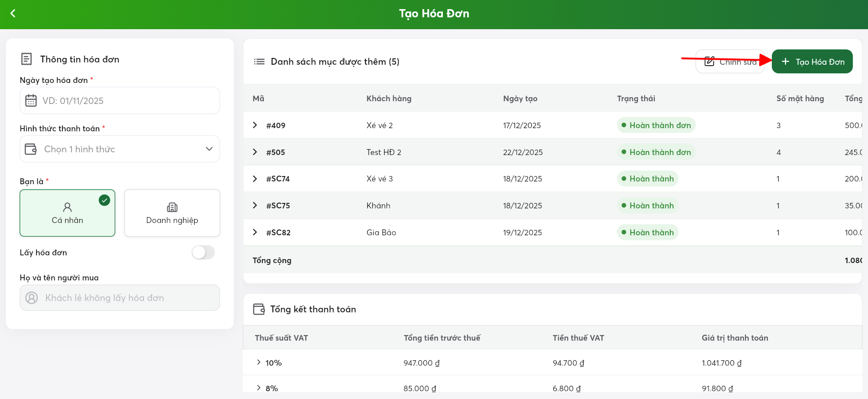The height and width of the screenshot is (399, 868).
Task: Click the user avatar icon in buyer name field
Action: 31,298
